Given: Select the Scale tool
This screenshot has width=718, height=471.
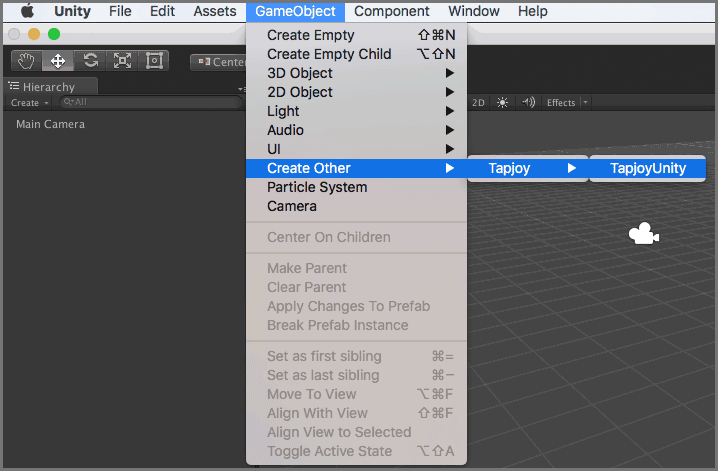Looking at the screenshot, I should tap(122, 61).
